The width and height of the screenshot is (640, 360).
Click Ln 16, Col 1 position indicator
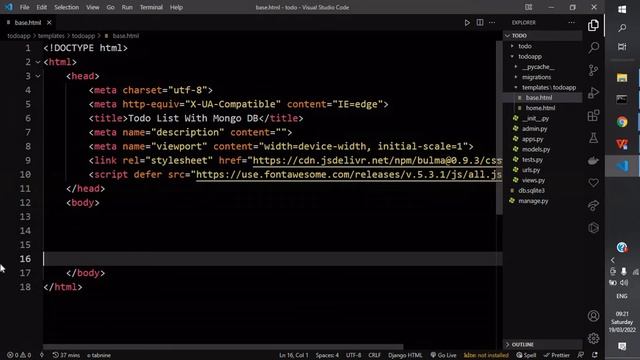(293, 355)
